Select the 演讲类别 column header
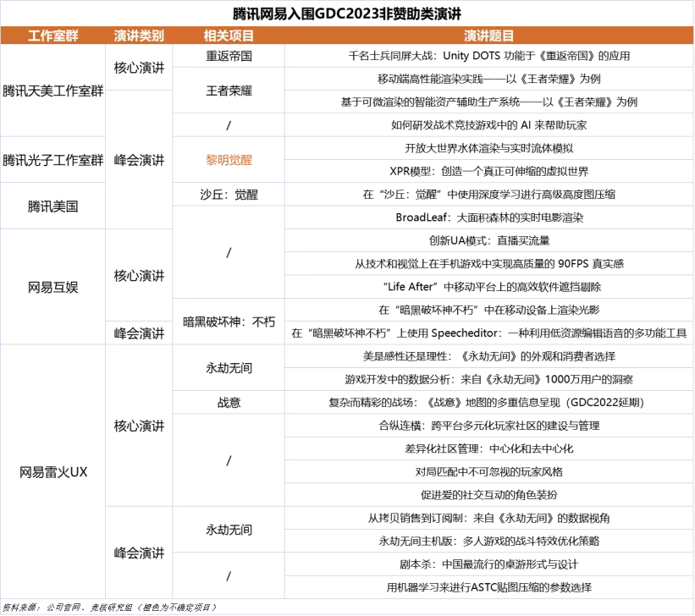The height and width of the screenshot is (616, 695). pyautogui.click(x=139, y=36)
